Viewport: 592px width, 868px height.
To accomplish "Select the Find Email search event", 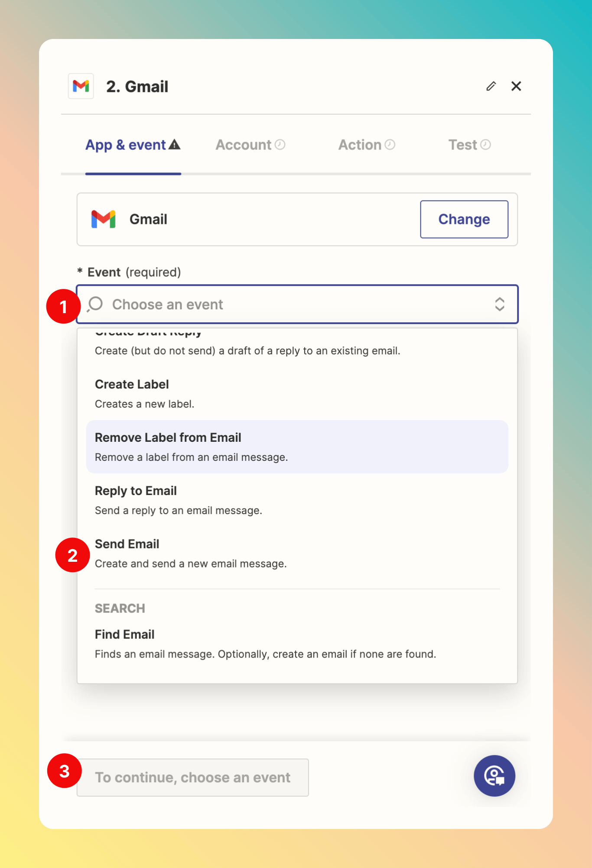I will [x=297, y=644].
